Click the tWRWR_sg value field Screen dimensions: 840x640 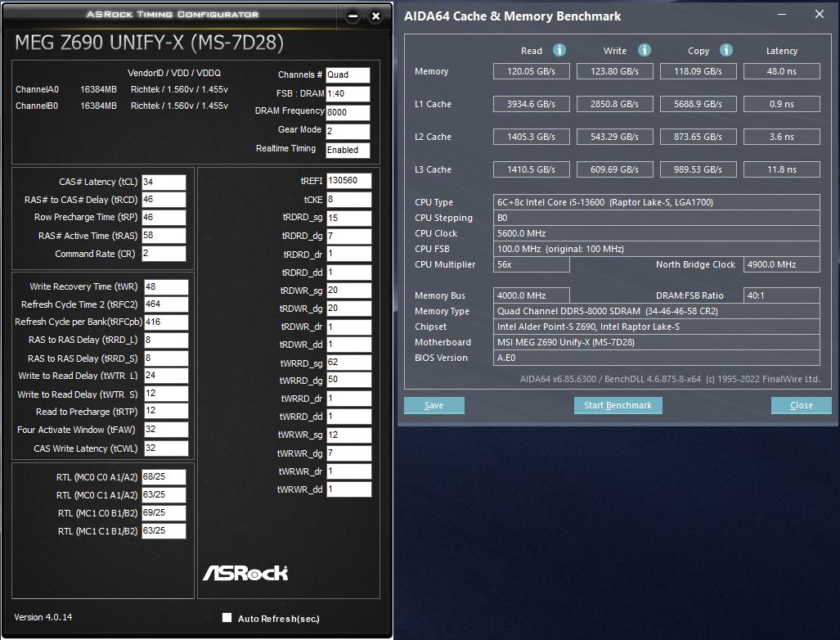tap(348, 435)
